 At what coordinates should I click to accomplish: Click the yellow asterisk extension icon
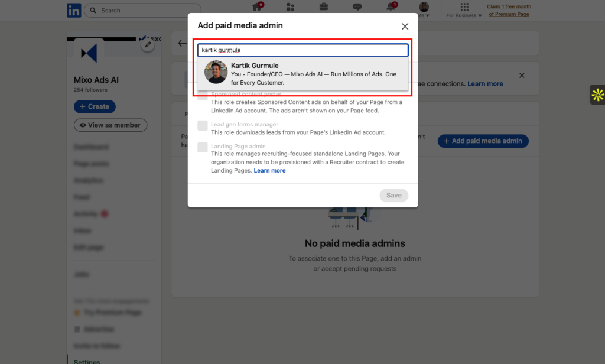click(x=597, y=95)
